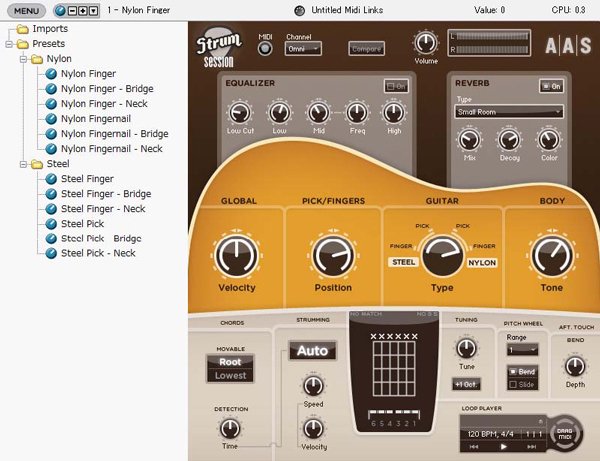Open the MIDI Channel Omni dropdown

(x=303, y=49)
